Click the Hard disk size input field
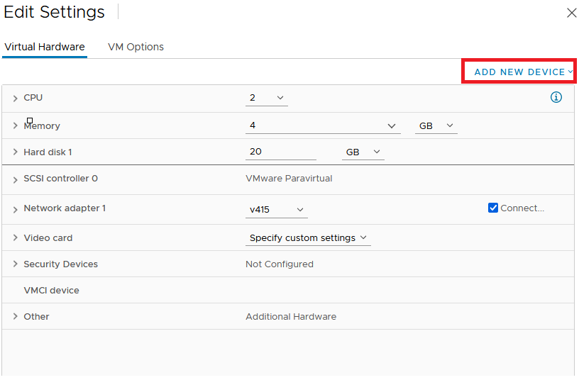The height and width of the screenshot is (392, 579). point(280,152)
